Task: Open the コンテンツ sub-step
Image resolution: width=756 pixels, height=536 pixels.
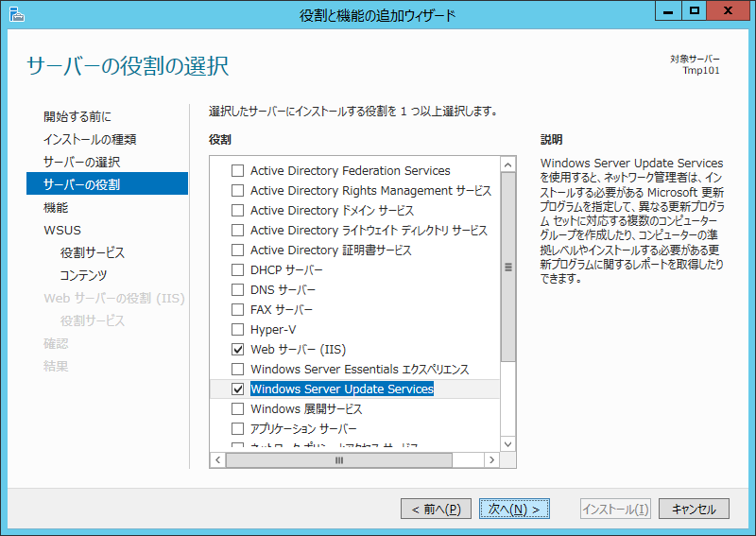Action: pyautogui.click(x=83, y=275)
